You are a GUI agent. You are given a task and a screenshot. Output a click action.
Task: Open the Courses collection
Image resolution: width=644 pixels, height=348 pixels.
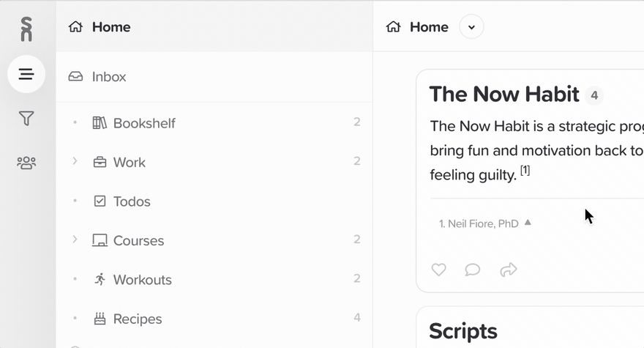[214, 240]
